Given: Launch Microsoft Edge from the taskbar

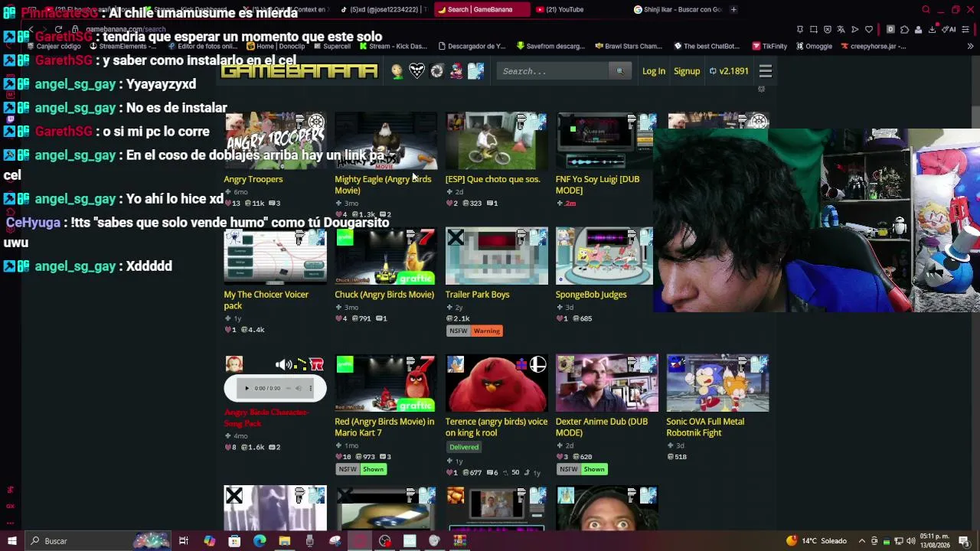Looking at the screenshot, I should (260, 541).
